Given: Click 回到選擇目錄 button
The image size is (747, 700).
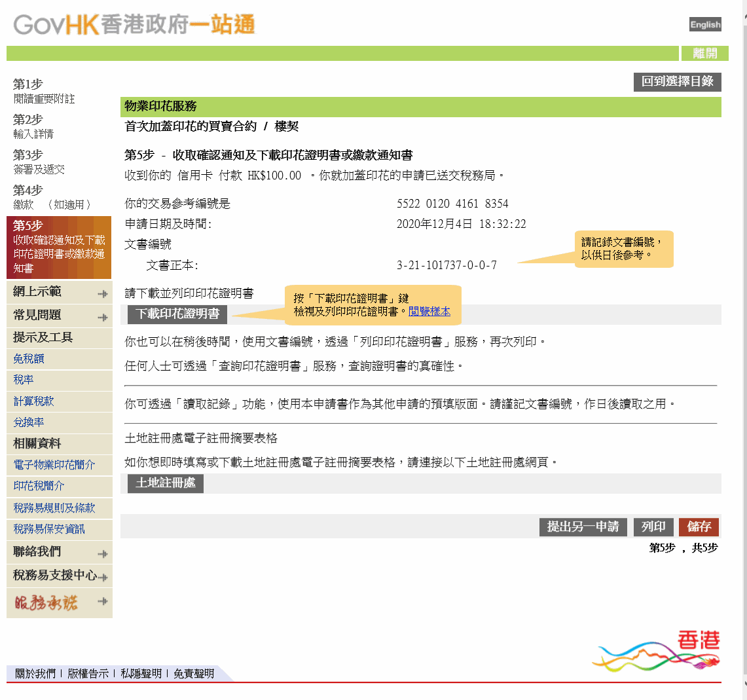Looking at the screenshot, I should 677,81.
